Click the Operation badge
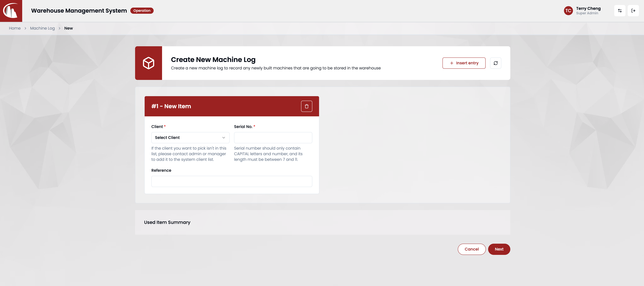Viewport: 644px width, 286px height. 142,11
